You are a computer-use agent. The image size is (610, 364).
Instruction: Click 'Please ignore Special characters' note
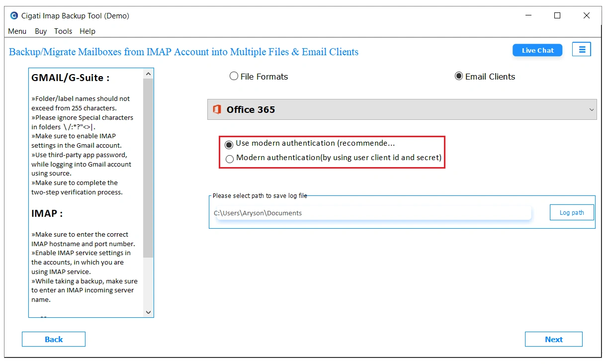(82, 122)
